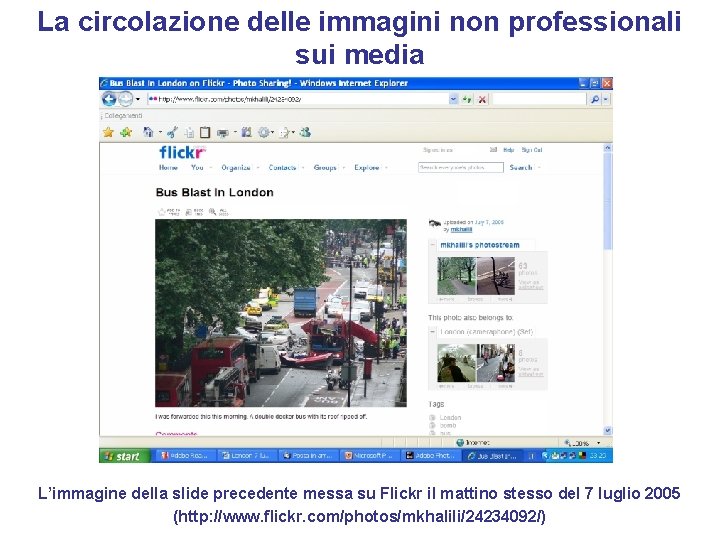Click the Add to Favorites star-plus icon

pos(126,133)
